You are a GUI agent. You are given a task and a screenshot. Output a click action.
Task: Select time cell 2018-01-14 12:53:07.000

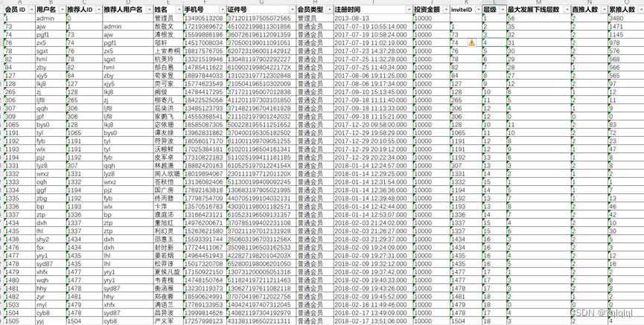(x=373, y=215)
